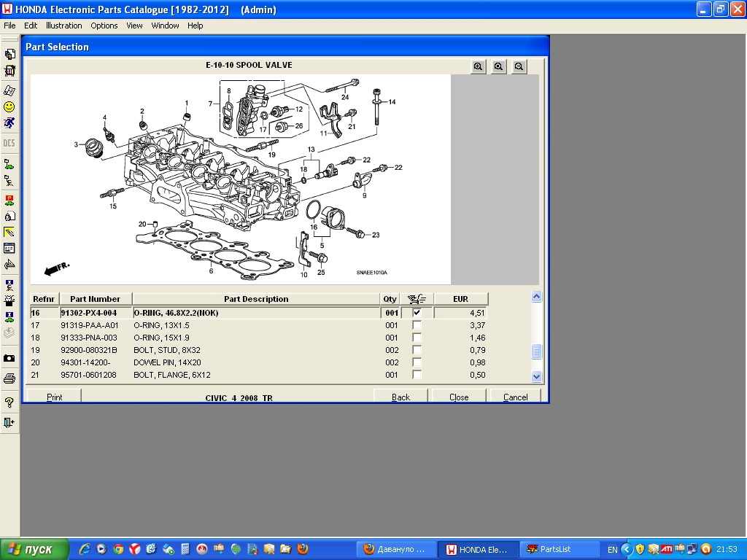Screen dimensions: 747x560
Task: Open the Edit menu
Action: click(31, 26)
